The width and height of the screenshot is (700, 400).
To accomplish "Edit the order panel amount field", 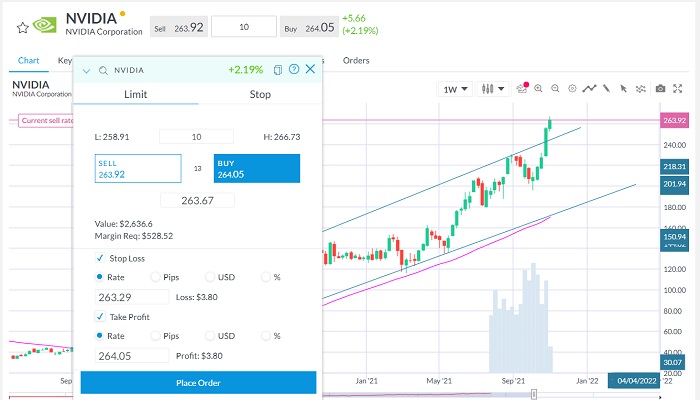I will point(196,137).
